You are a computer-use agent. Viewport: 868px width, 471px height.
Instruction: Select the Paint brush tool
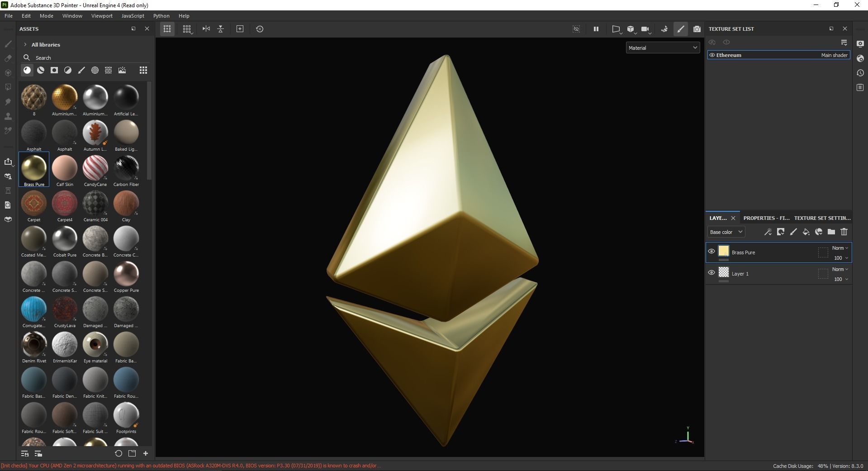point(8,44)
